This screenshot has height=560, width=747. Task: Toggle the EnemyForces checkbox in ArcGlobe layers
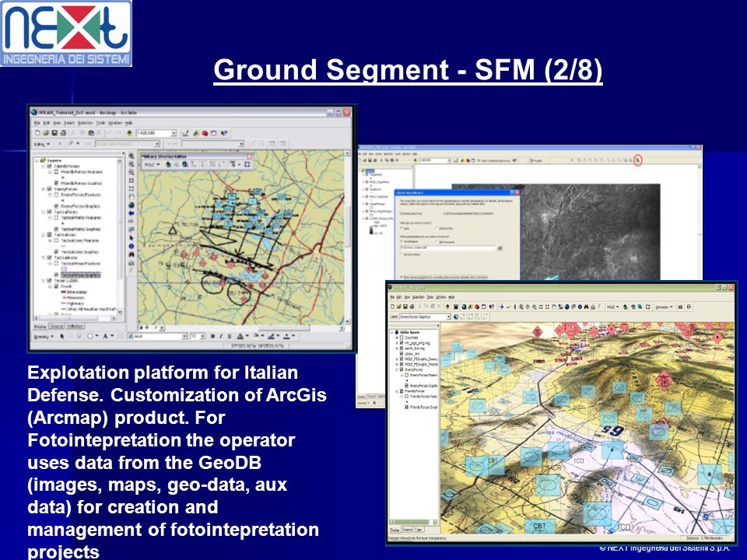pos(402,369)
